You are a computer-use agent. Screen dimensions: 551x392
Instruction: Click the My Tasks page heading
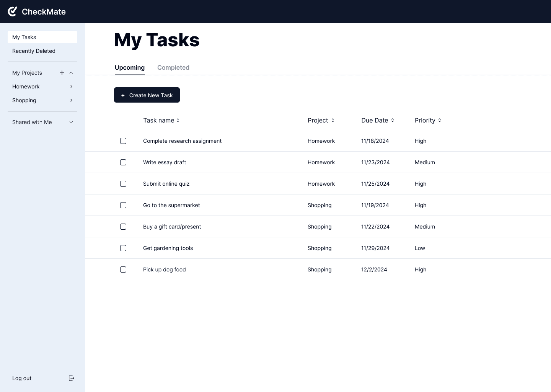[157, 40]
